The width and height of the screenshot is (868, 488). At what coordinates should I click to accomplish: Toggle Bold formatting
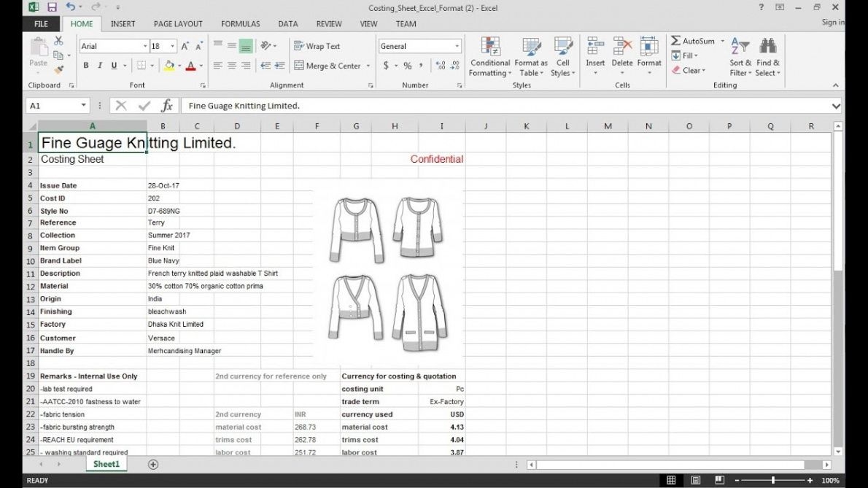tap(85, 66)
